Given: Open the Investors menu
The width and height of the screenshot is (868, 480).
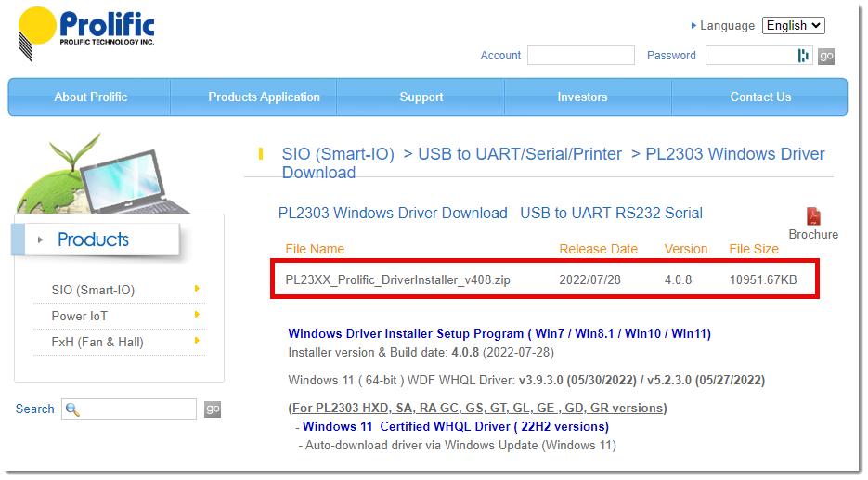Looking at the screenshot, I should pyautogui.click(x=582, y=97).
